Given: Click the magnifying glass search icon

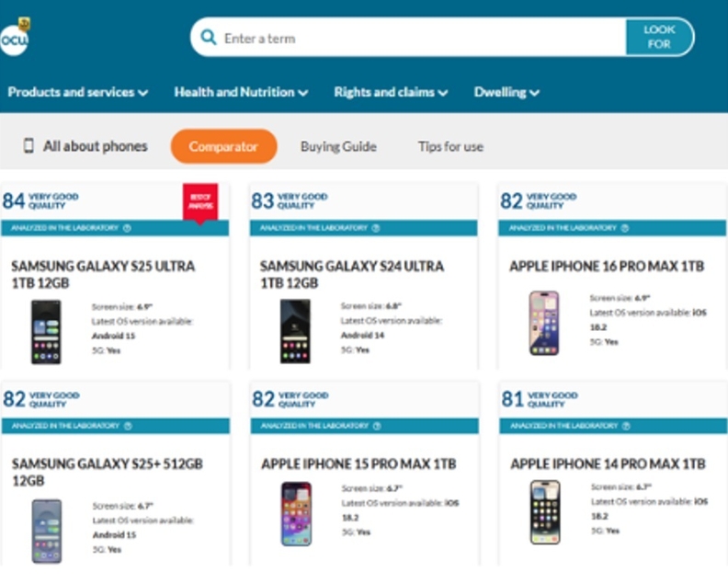Looking at the screenshot, I should pos(209,38).
